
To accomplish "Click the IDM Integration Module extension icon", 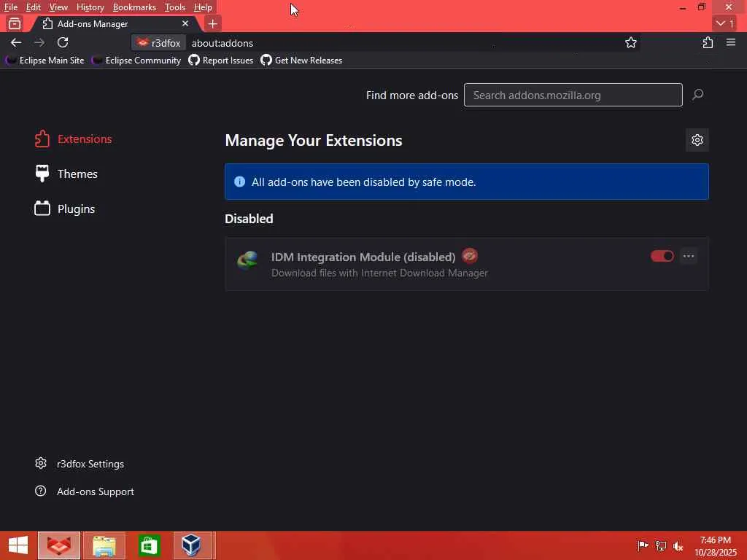I will pos(248,260).
